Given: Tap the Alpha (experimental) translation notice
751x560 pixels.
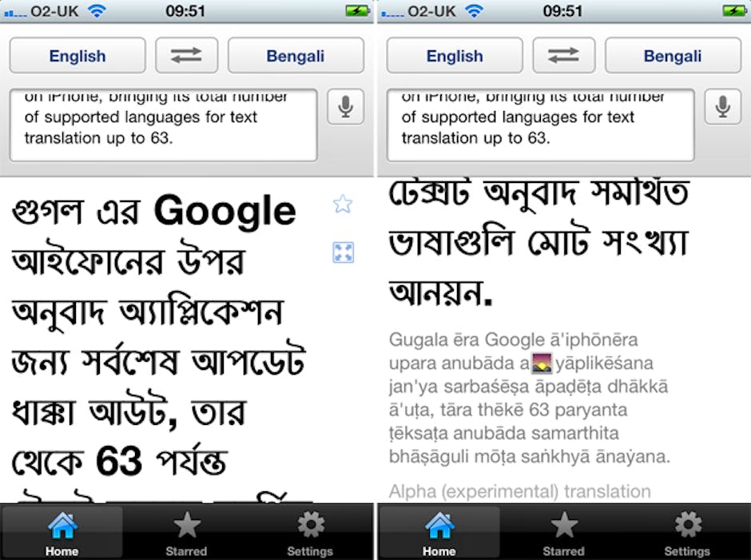Looking at the screenshot, I should pyautogui.click(x=519, y=491).
